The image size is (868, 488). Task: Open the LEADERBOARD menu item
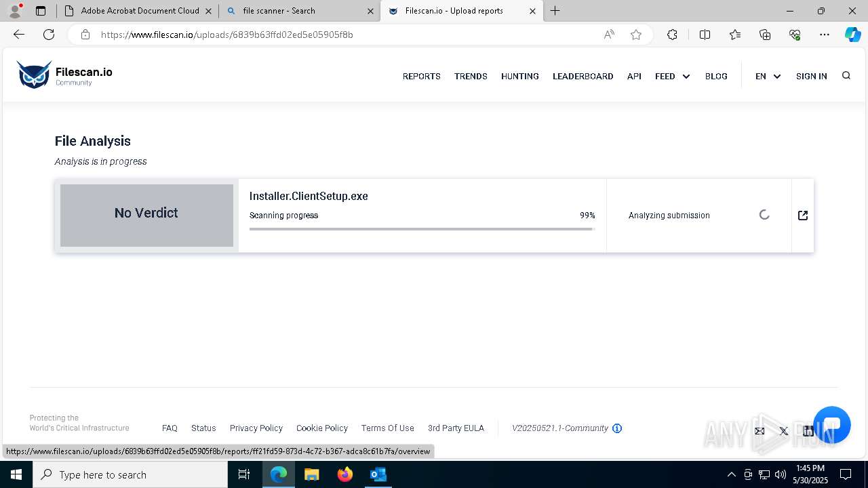(x=583, y=76)
